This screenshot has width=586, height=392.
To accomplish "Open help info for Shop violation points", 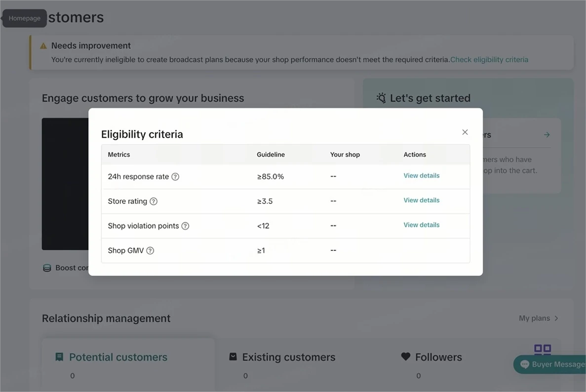I will (x=186, y=226).
